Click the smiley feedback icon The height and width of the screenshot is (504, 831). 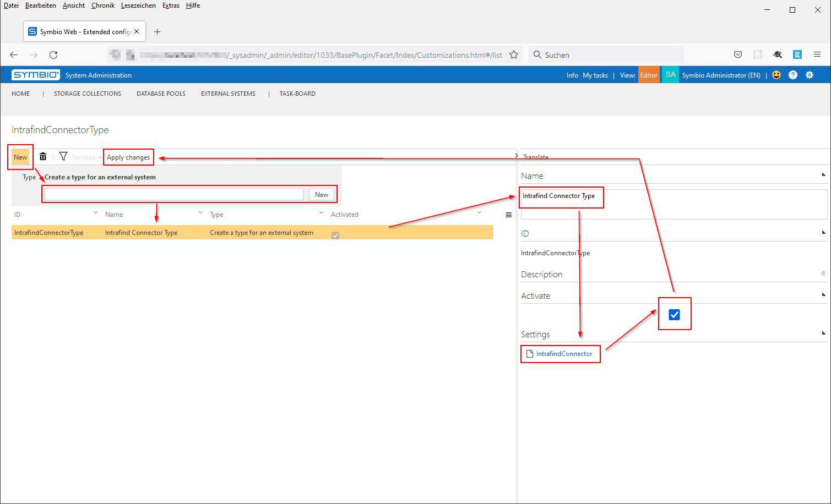pos(776,75)
